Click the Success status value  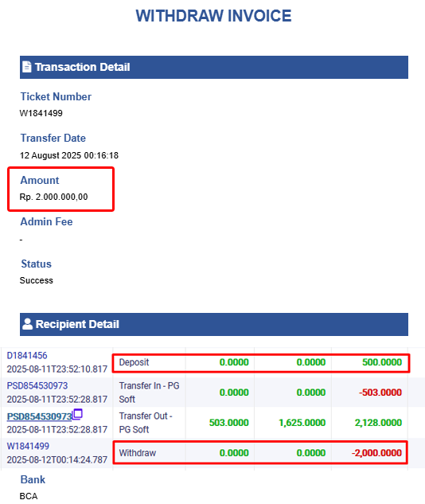click(x=37, y=280)
